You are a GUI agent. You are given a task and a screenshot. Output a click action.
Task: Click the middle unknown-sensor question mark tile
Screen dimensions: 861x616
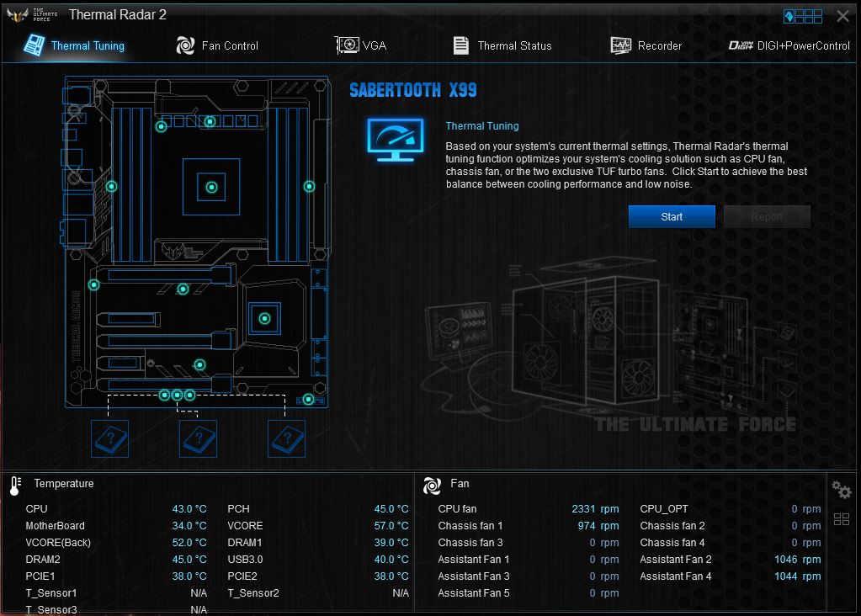[x=199, y=438]
